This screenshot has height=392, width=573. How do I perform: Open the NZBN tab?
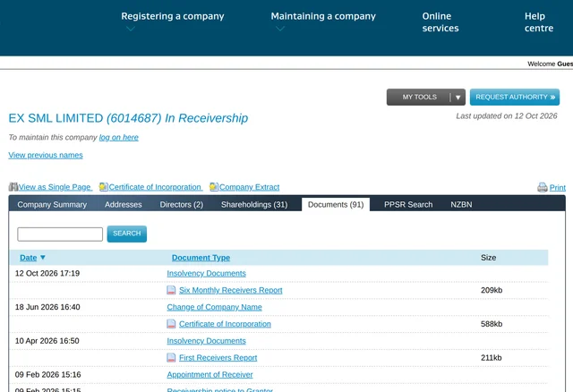(461, 205)
